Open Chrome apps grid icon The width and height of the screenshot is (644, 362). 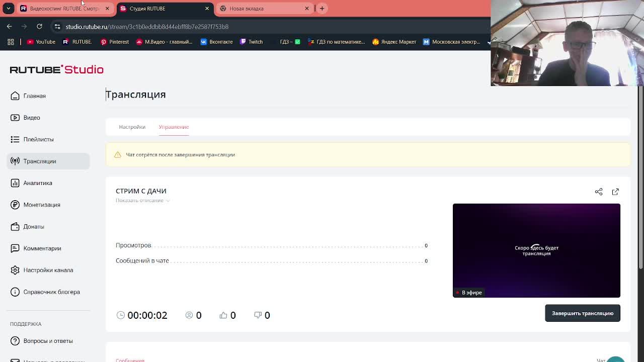pos(11,42)
